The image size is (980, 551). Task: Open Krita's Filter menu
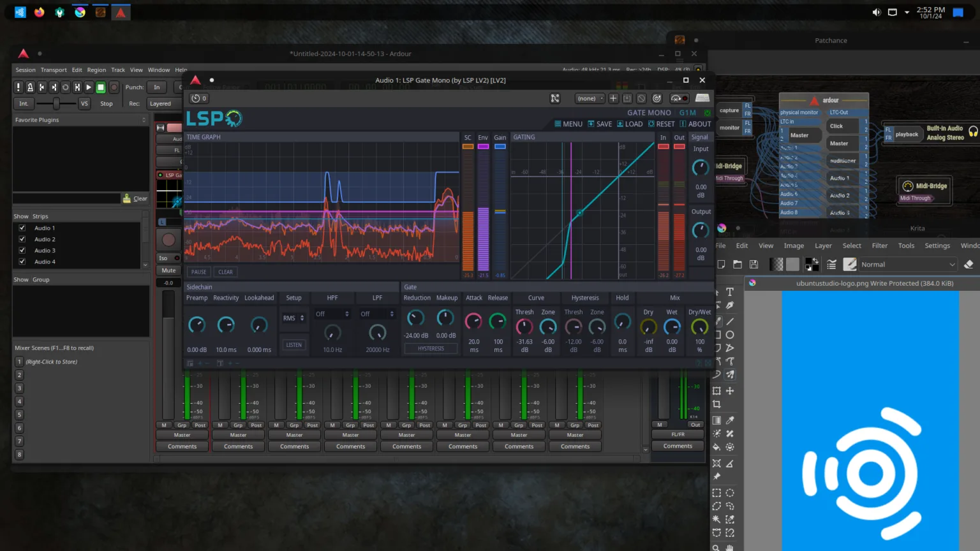pos(879,245)
